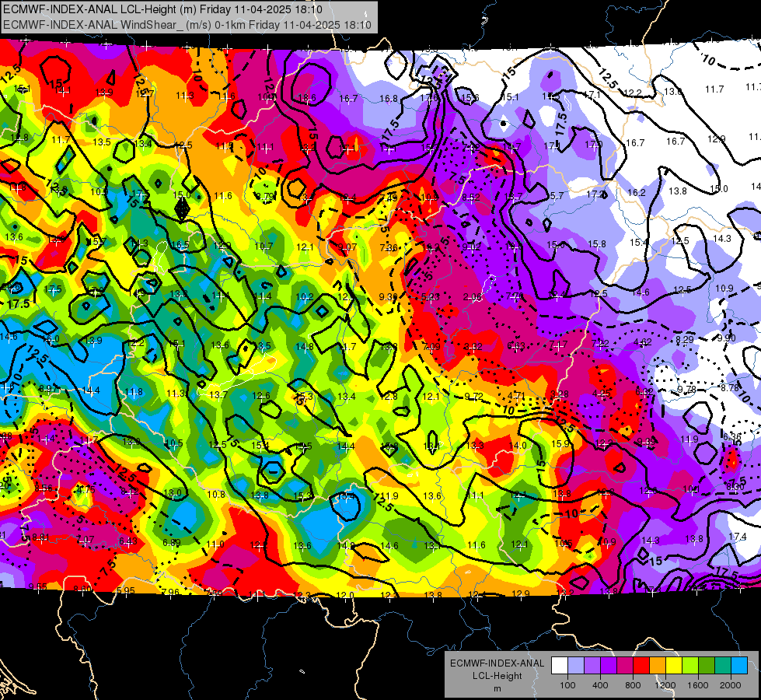Screen dimensions: 761x700
Task: Click the wind shear value 8.52
Action: (471, 197)
